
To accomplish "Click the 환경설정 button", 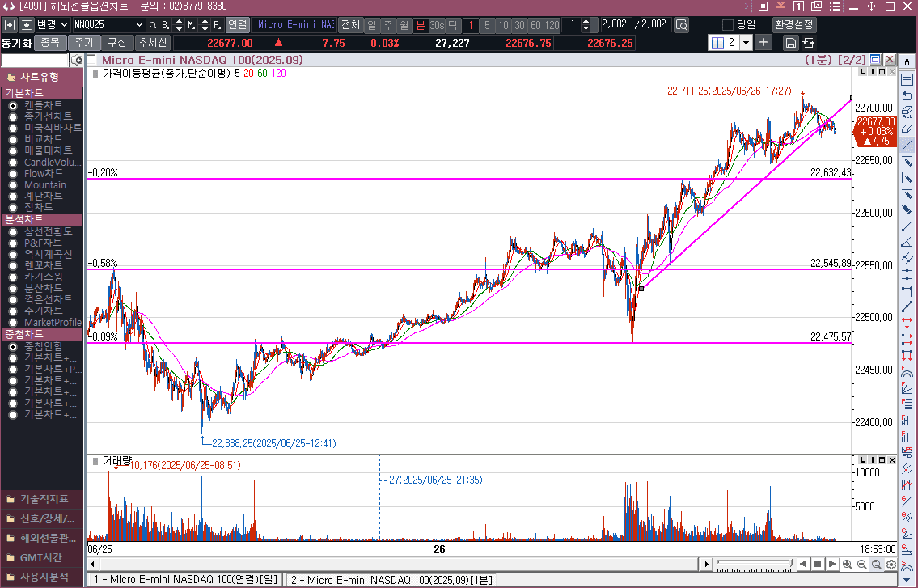I will (794, 25).
